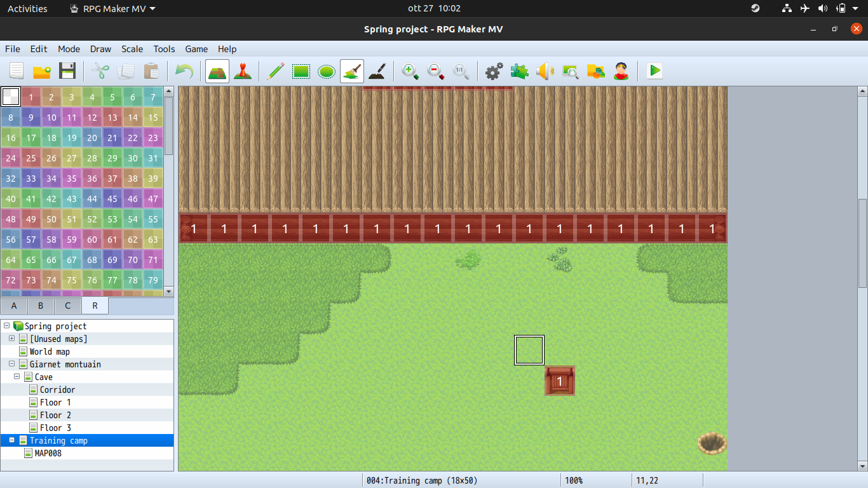The width and height of the screenshot is (868, 488).
Task: Open project using the folder icon
Action: [x=42, y=71]
